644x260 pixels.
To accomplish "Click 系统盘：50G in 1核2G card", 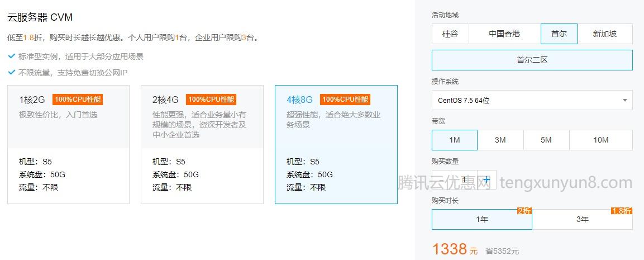I will pos(42,174).
